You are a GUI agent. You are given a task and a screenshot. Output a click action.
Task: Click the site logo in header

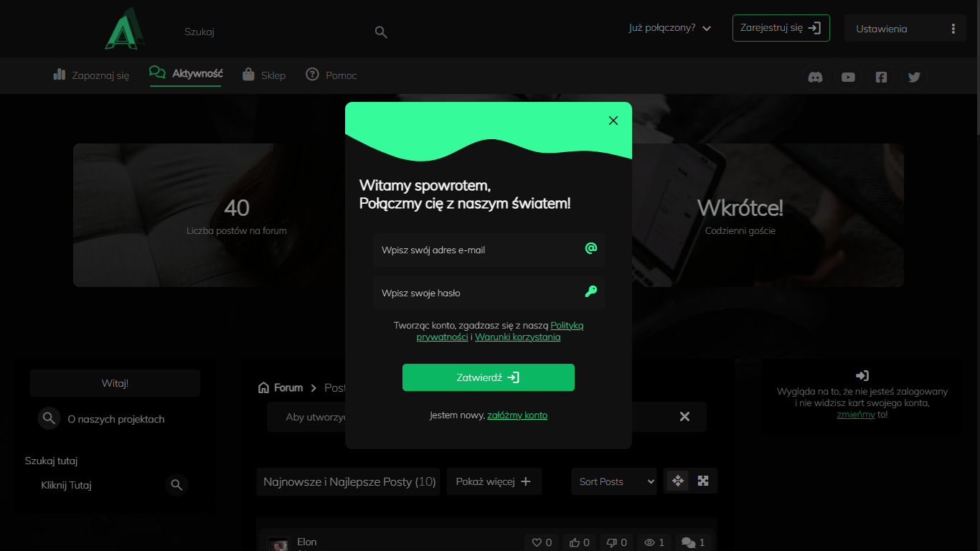[124, 29]
